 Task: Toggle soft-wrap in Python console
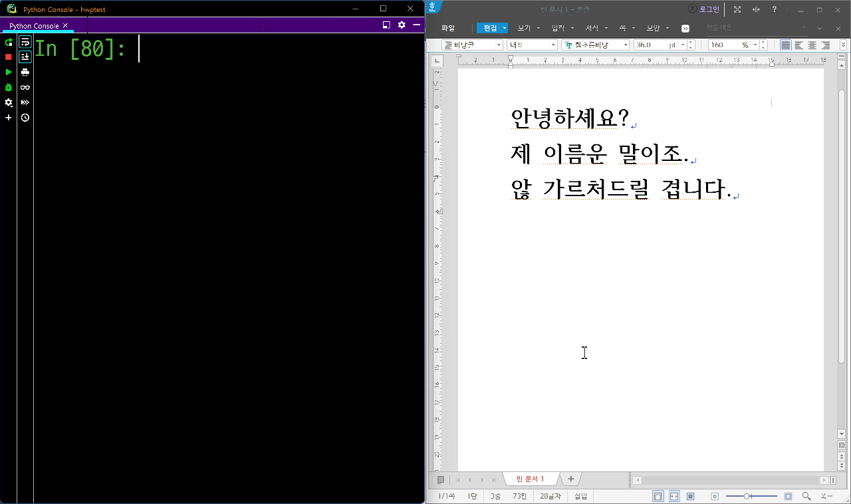point(25,42)
